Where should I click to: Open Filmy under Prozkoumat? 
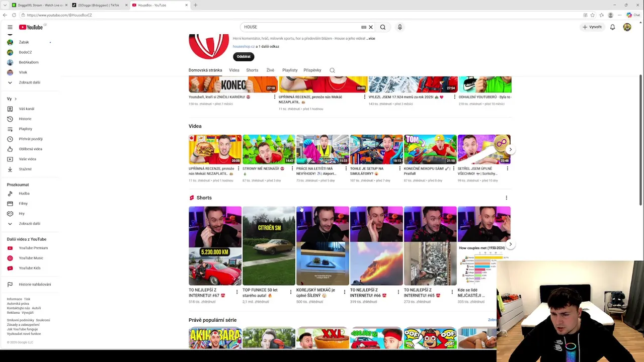(30, 204)
